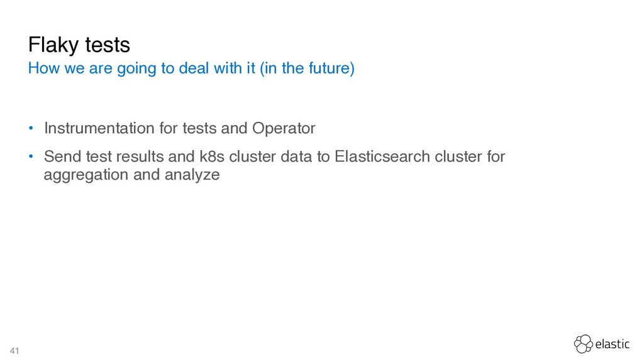This screenshot has height=362, width=644.
Task: Click the blue bullet before Instrumentation
Action: pyautogui.click(x=31, y=128)
